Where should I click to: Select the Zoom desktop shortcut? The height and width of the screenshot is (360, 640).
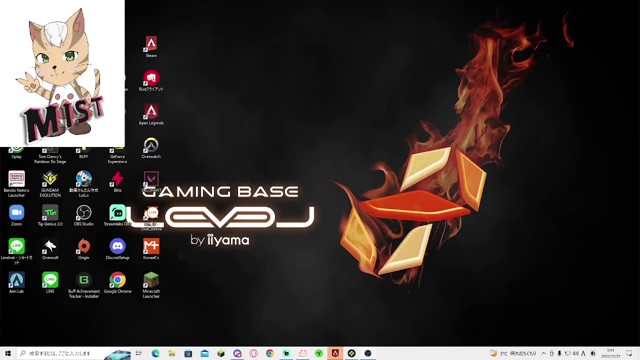coord(17,216)
